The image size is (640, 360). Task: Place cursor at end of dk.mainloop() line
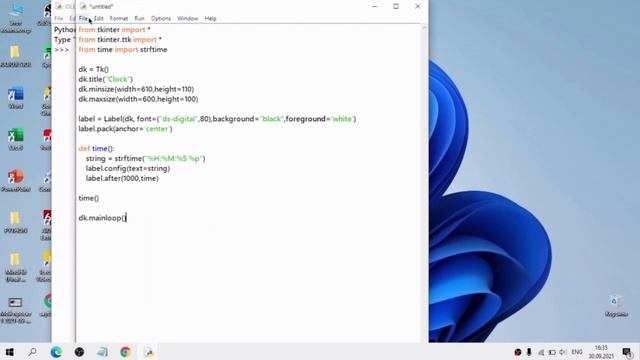pyautogui.click(x=127, y=218)
